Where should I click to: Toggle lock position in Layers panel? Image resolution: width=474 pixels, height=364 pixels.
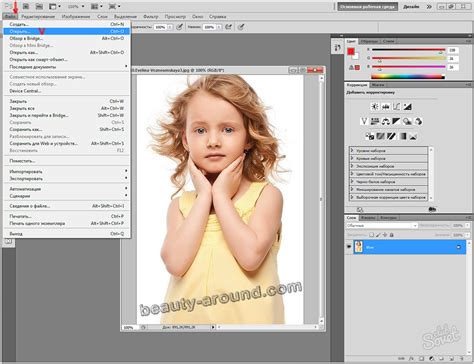pyautogui.click(x=385, y=235)
